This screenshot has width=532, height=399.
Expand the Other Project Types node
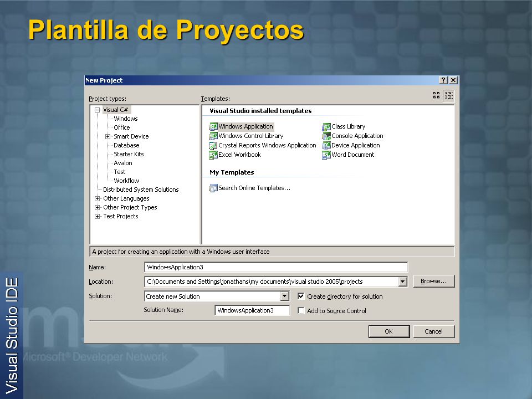pos(98,207)
